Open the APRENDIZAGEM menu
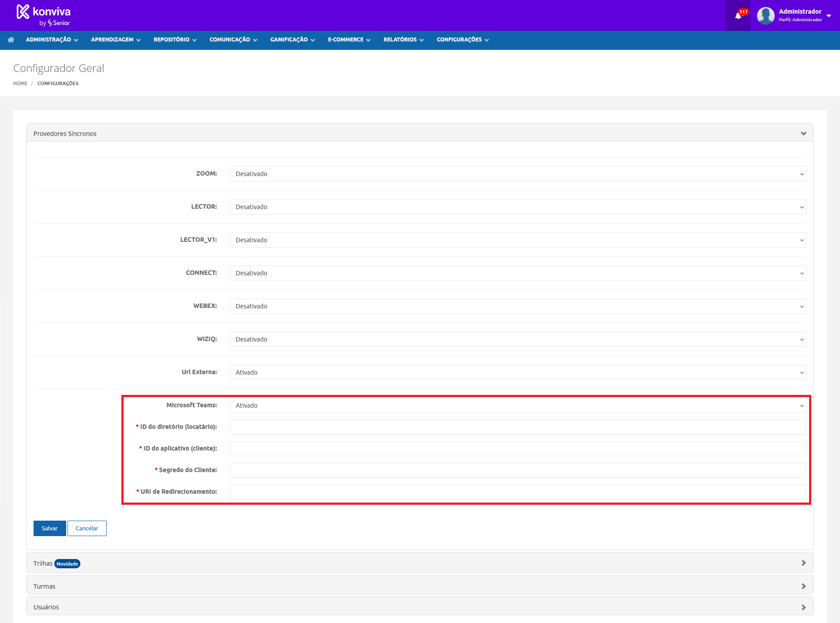 click(x=116, y=40)
